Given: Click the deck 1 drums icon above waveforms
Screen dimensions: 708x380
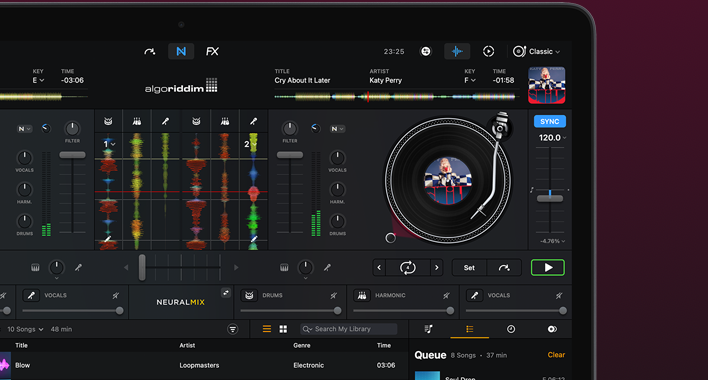Looking at the screenshot, I should pyautogui.click(x=108, y=121).
